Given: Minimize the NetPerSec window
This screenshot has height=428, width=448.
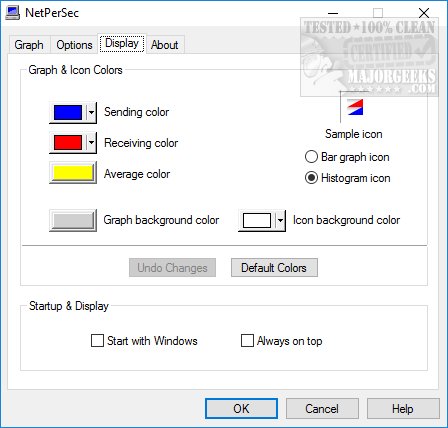Looking at the screenshot, I should click(x=333, y=13).
